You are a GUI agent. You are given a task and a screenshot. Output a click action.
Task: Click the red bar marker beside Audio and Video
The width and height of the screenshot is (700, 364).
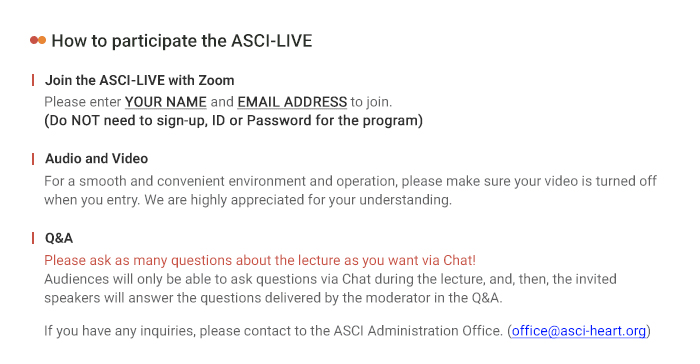tap(33, 159)
